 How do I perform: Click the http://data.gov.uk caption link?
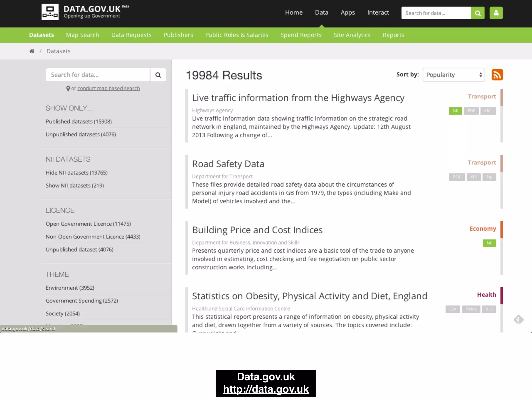click(266, 389)
